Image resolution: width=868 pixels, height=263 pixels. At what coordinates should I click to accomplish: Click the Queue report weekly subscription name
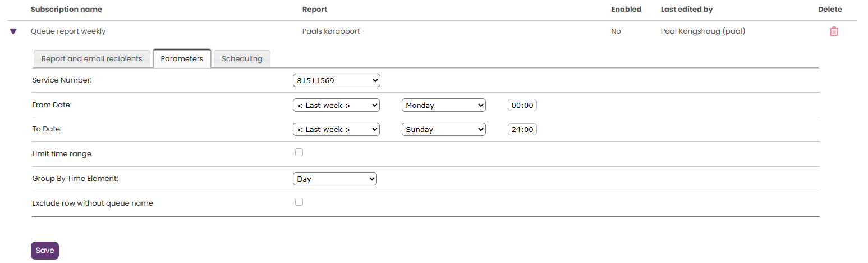[68, 31]
